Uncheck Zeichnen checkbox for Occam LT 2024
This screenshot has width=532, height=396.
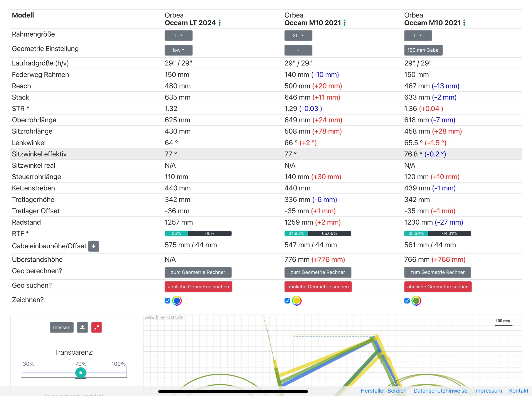pos(167,301)
